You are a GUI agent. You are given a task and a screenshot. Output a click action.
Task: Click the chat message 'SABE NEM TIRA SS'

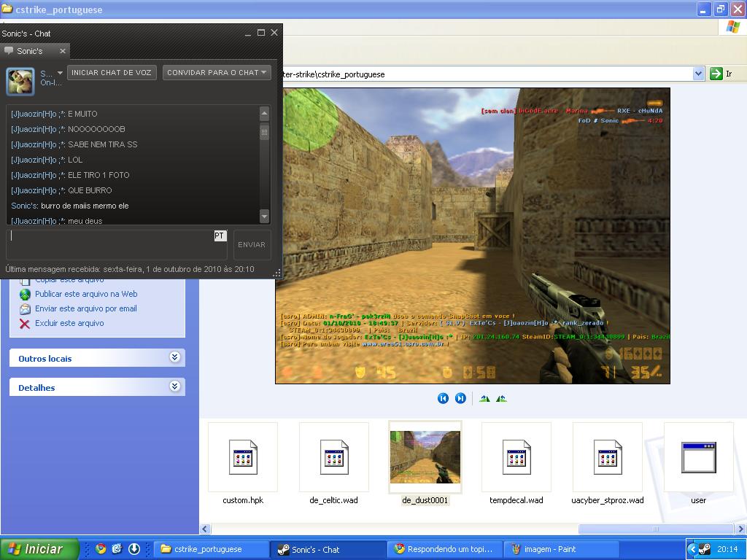tap(102, 144)
